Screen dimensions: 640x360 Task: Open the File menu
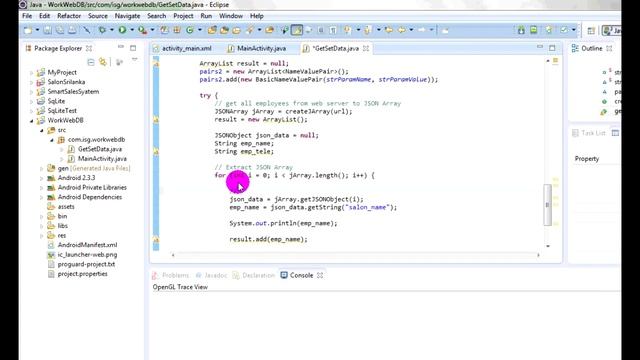(x=27, y=16)
